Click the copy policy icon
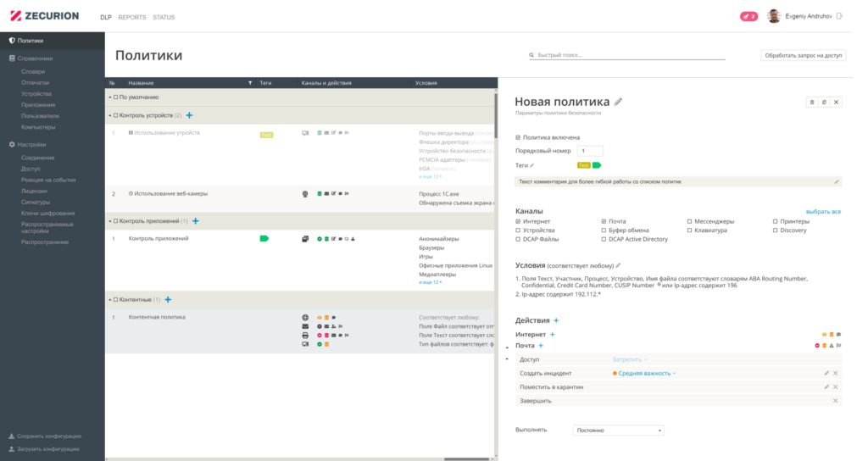The height and width of the screenshot is (461, 868). [824, 102]
